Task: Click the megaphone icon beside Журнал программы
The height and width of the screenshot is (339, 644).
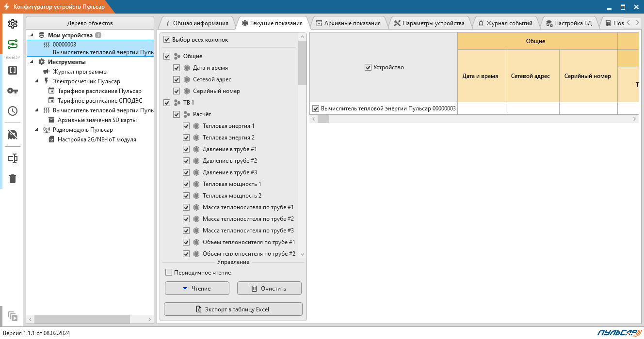Action: click(x=47, y=72)
